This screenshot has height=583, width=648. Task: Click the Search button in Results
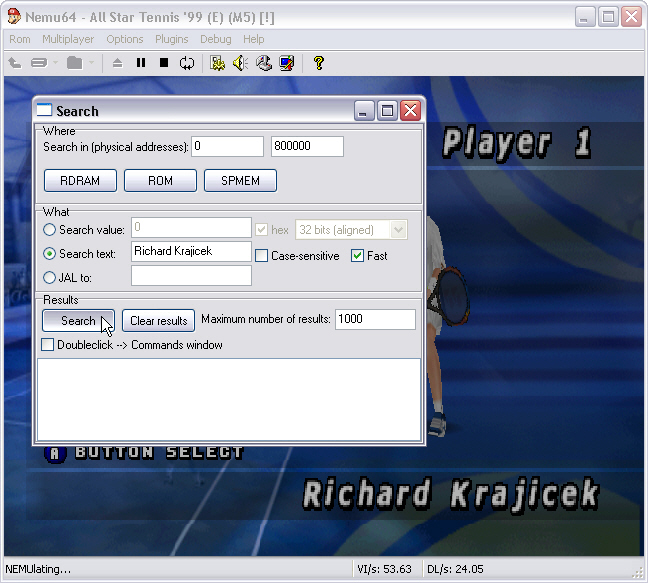(x=78, y=321)
